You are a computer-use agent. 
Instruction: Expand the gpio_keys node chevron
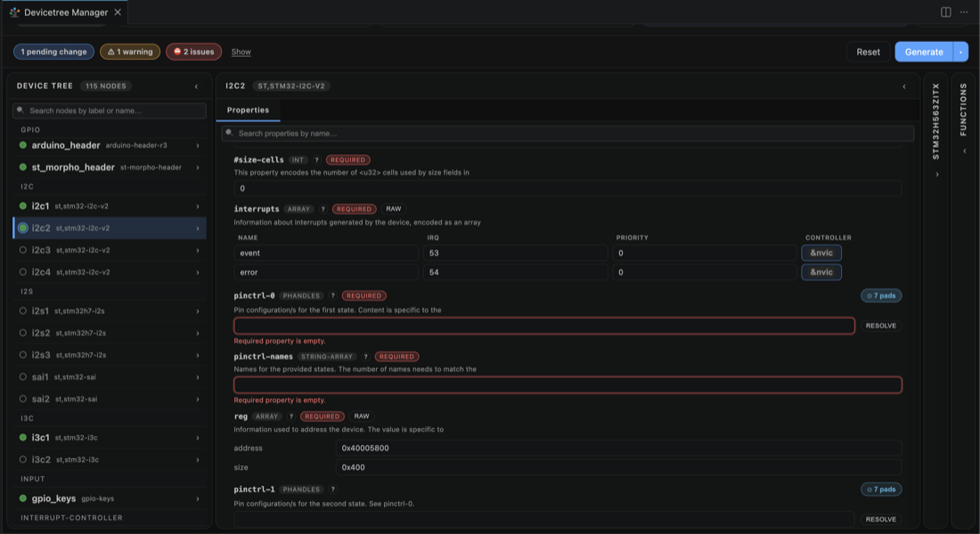click(x=198, y=499)
